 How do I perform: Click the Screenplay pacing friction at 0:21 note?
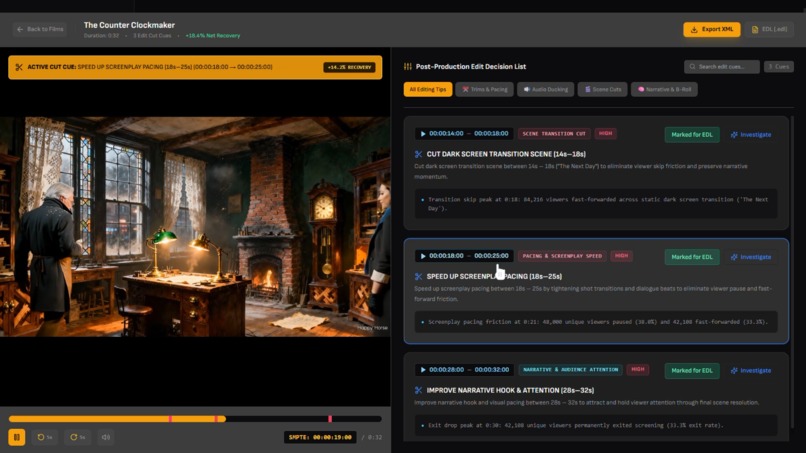[x=596, y=322]
